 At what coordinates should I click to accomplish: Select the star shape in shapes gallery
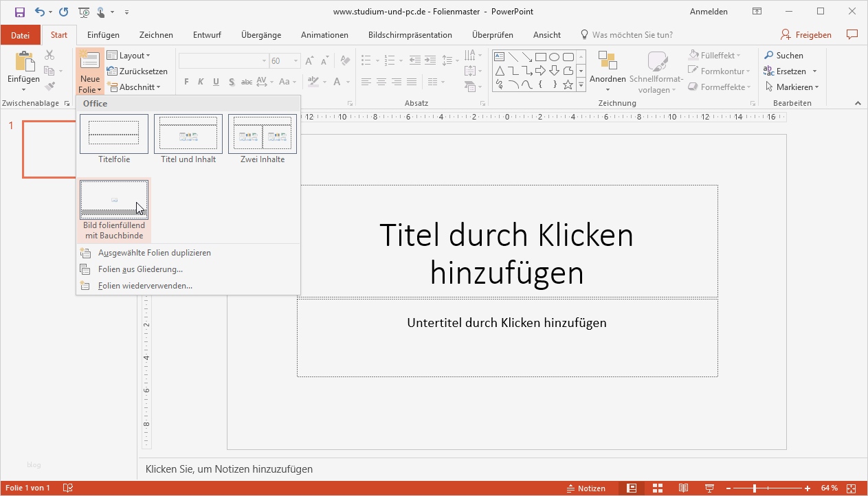[568, 85]
